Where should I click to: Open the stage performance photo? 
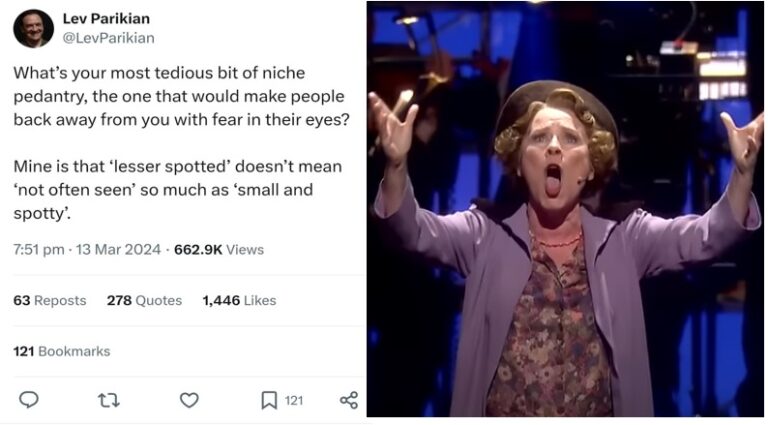click(565, 210)
